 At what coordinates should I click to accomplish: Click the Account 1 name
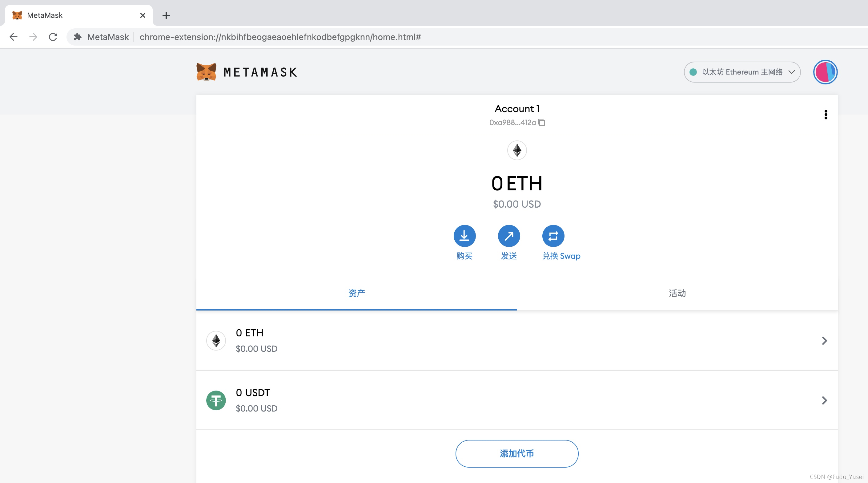517,109
